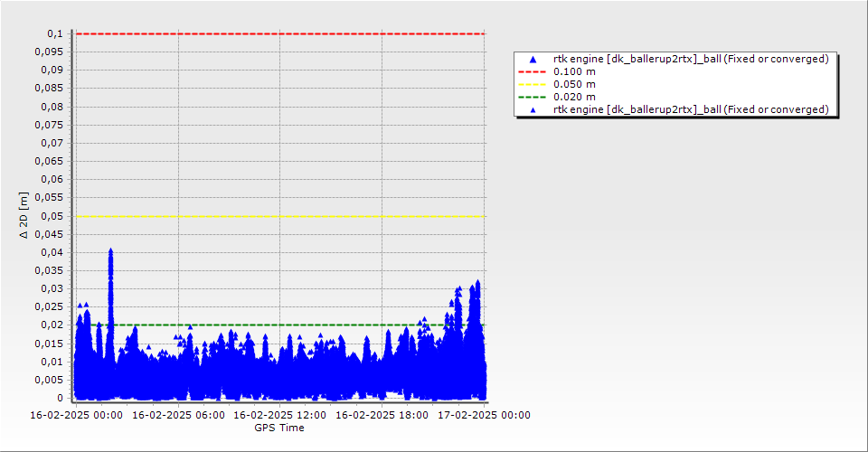Click the yellow 0.050 m legend entry
The image size is (868, 452).
(x=557, y=84)
